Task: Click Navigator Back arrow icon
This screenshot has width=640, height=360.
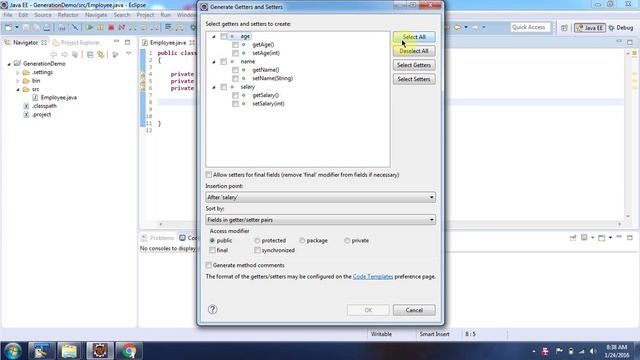Action: pyautogui.click(x=53, y=54)
